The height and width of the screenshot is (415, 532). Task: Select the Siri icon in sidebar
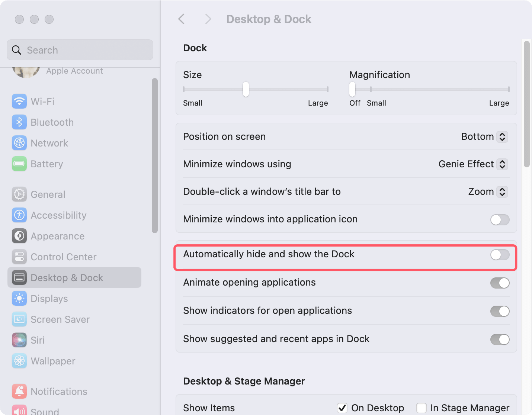[x=19, y=340]
